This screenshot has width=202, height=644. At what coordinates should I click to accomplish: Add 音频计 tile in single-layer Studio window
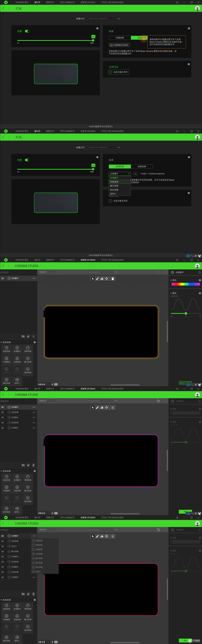[17, 381]
